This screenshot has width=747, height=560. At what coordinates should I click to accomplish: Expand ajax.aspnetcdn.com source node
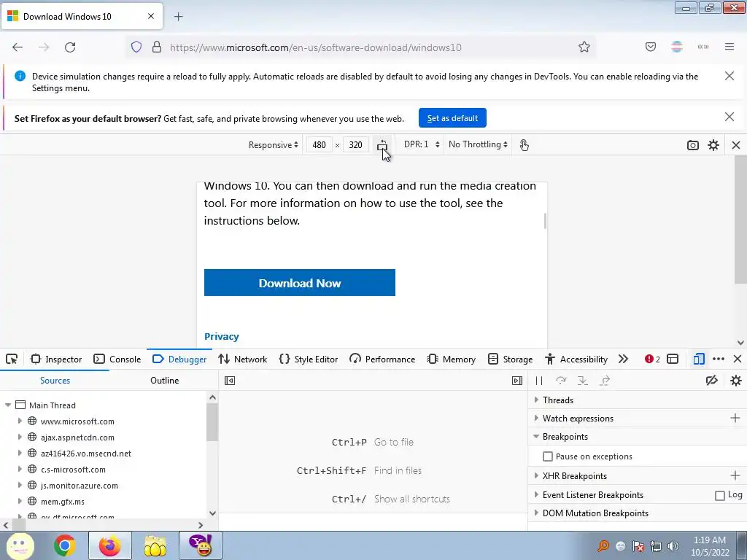coord(20,437)
